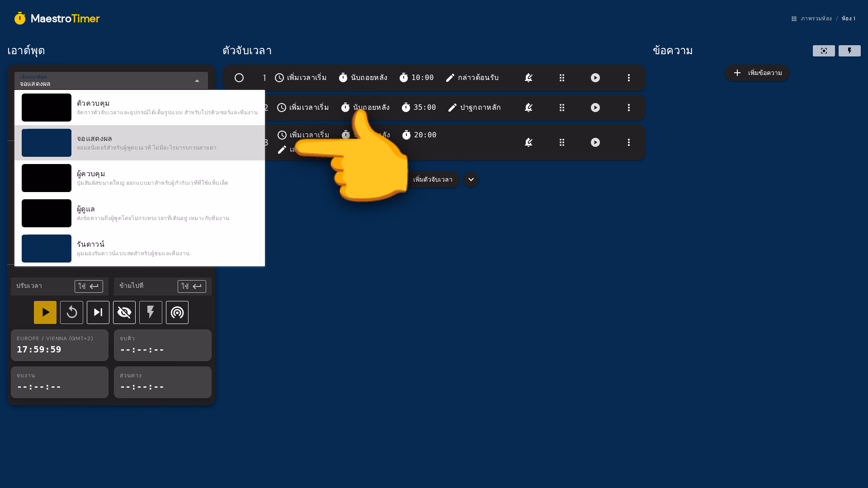The height and width of the screenshot is (488, 868).
Task: Start the 20:00 timer with its play icon
Action: (x=595, y=142)
